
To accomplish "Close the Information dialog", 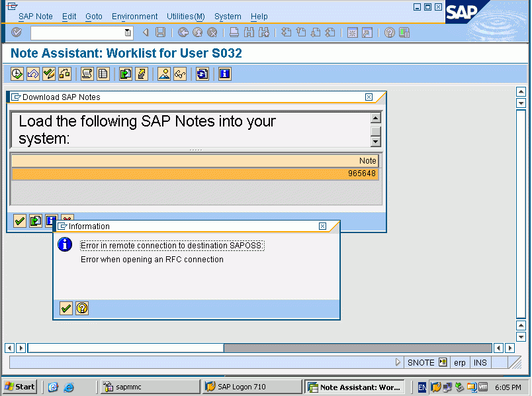I will [323, 226].
